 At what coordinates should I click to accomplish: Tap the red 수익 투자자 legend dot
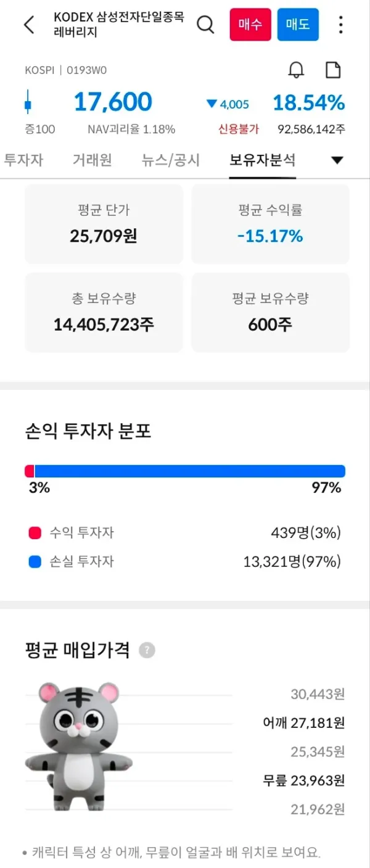tap(35, 533)
